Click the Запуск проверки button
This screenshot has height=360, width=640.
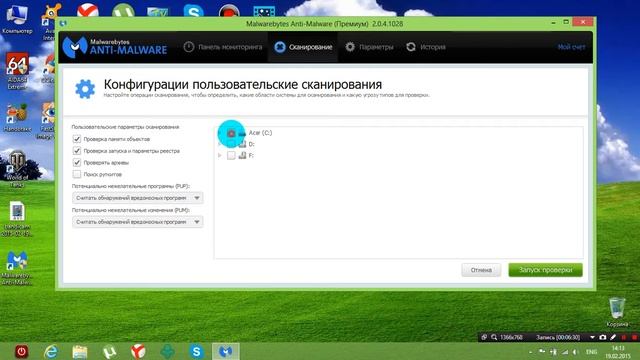tap(545, 270)
